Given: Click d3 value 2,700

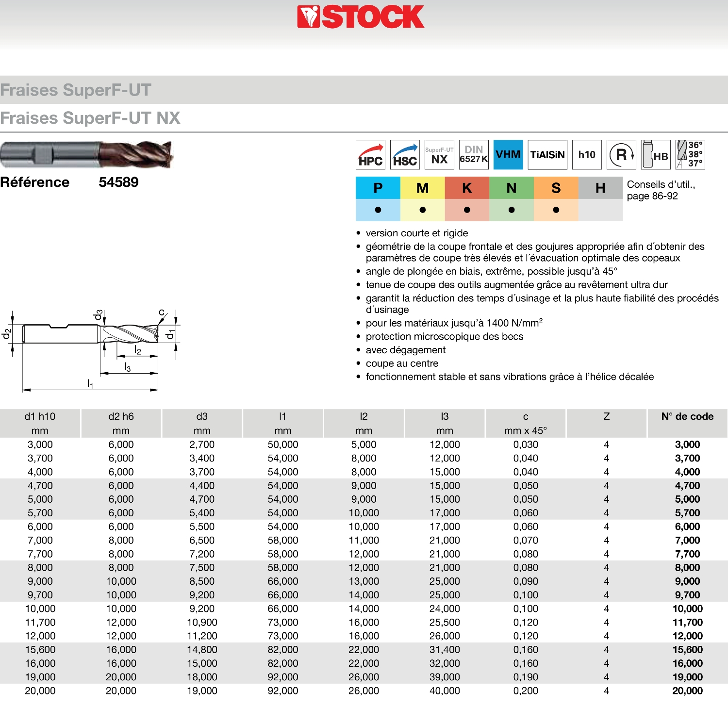Looking at the screenshot, I should [x=202, y=444].
